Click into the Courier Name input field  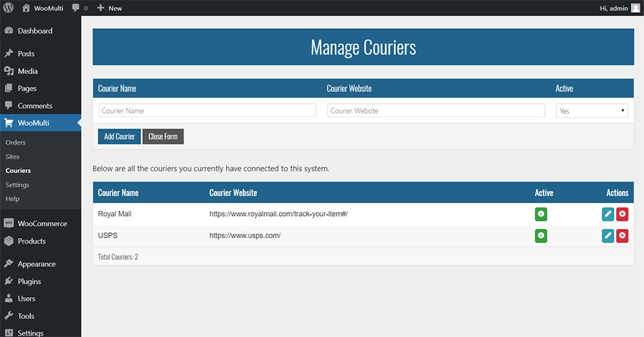click(x=207, y=111)
